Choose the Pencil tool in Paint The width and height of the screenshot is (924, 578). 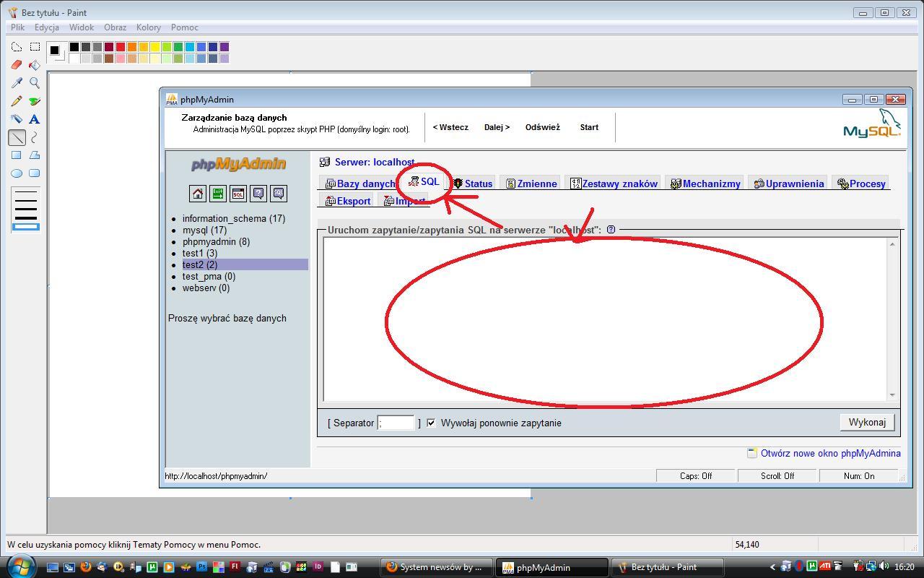click(17, 101)
